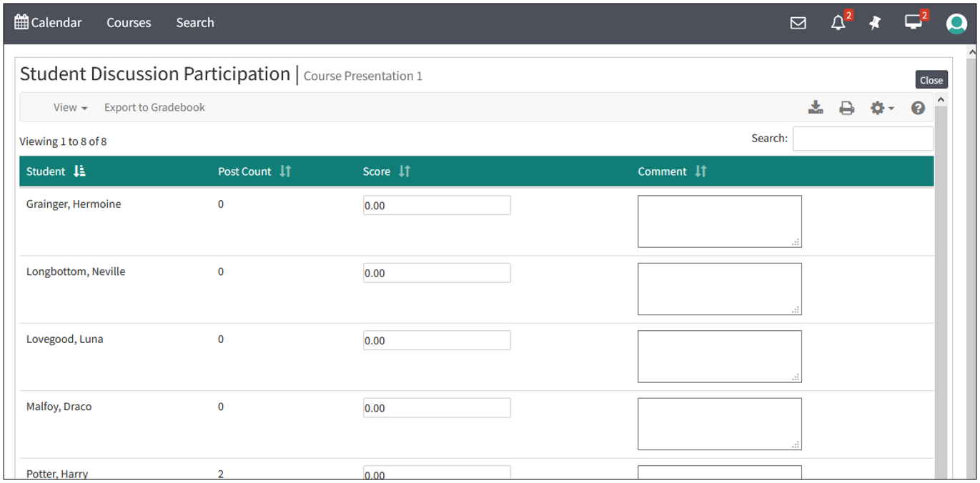Screen dimensions: 980x483
Task: Click Post Count value for Grainger, Hermoine
Action: coord(221,204)
